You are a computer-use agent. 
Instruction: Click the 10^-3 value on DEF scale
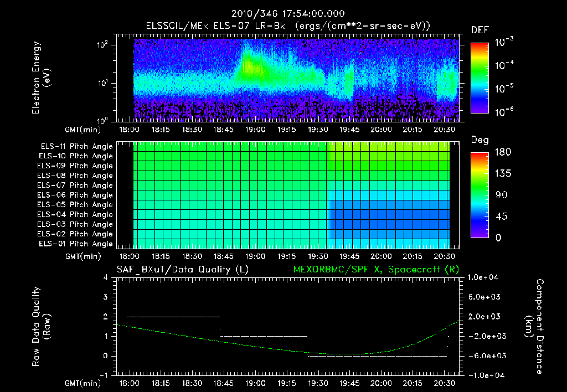[x=504, y=42]
